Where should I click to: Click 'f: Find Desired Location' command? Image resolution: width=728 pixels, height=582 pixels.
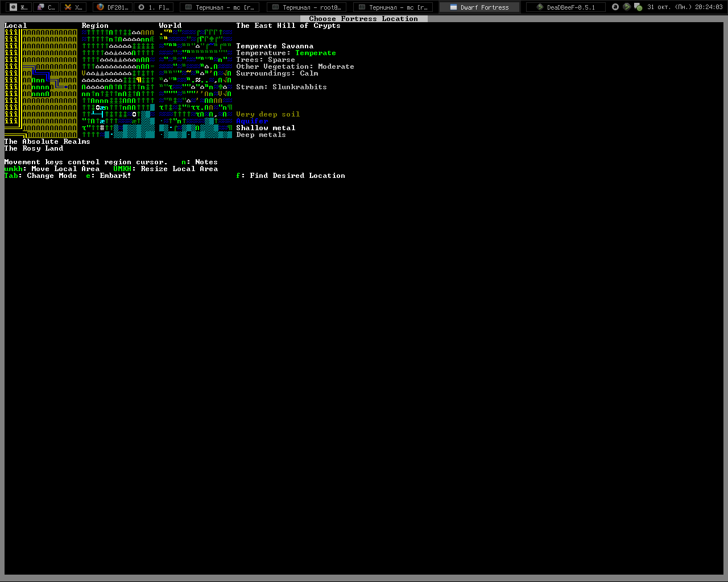click(x=291, y=176)
